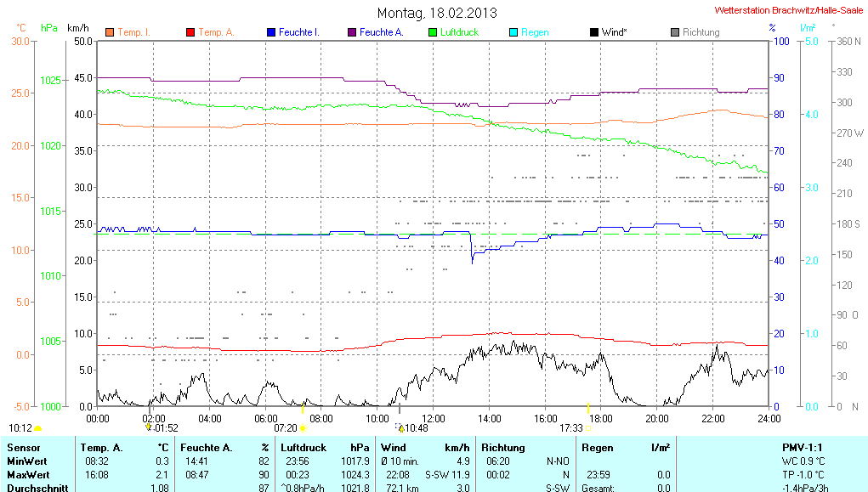Select the Wind column header in table
The image size is (868, 492).
(x=393, y=447)
